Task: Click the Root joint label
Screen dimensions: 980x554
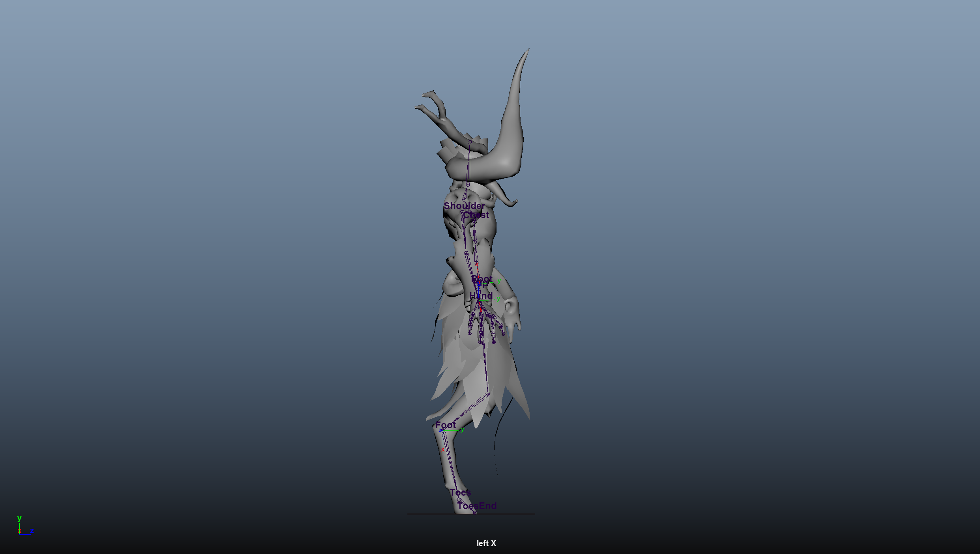Action: click(x=482, y=279)
